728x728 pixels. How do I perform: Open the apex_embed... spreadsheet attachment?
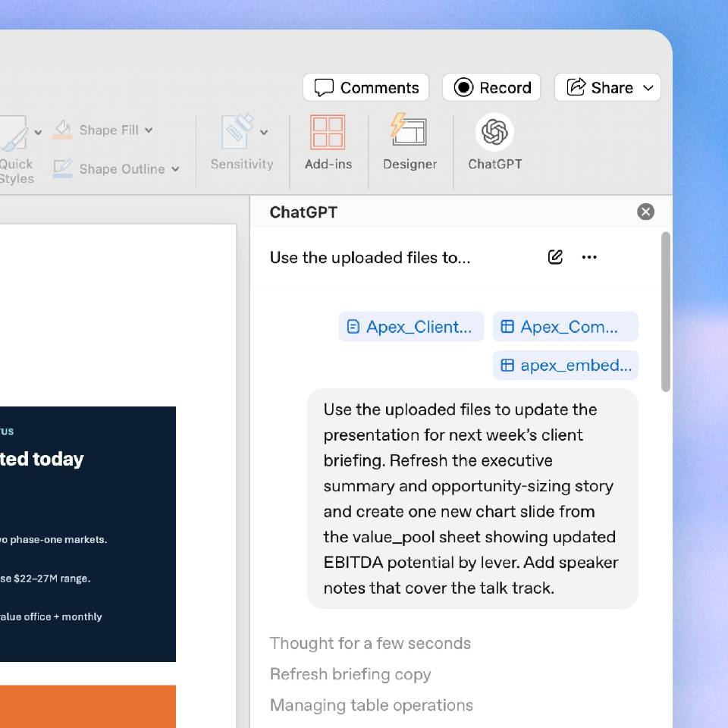pos(565,366)
